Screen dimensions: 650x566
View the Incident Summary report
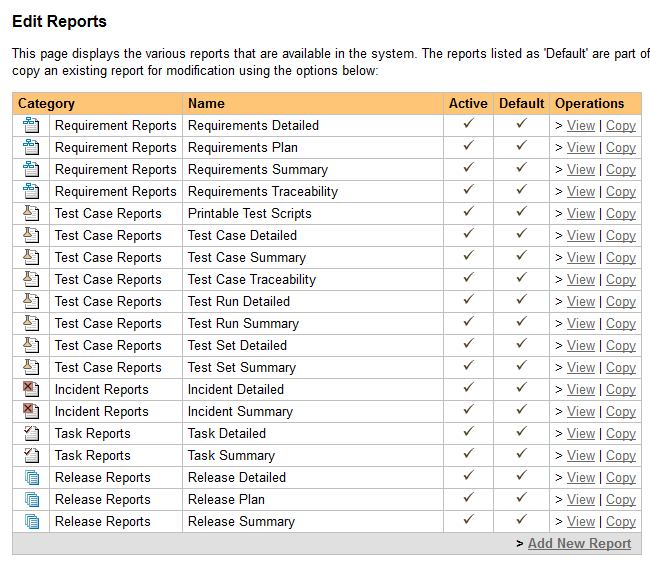pos(580,412)
